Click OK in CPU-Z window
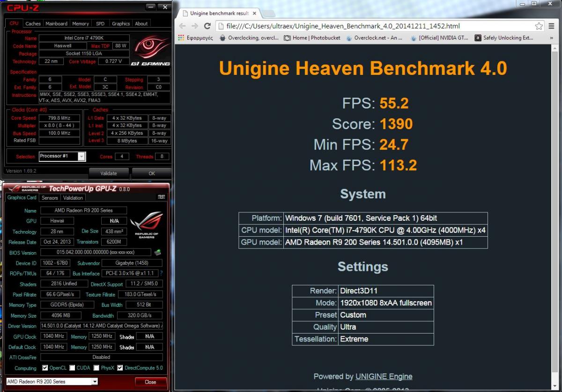Image resolution: width=562 pixels, height=392 pixels. [152, 174]
